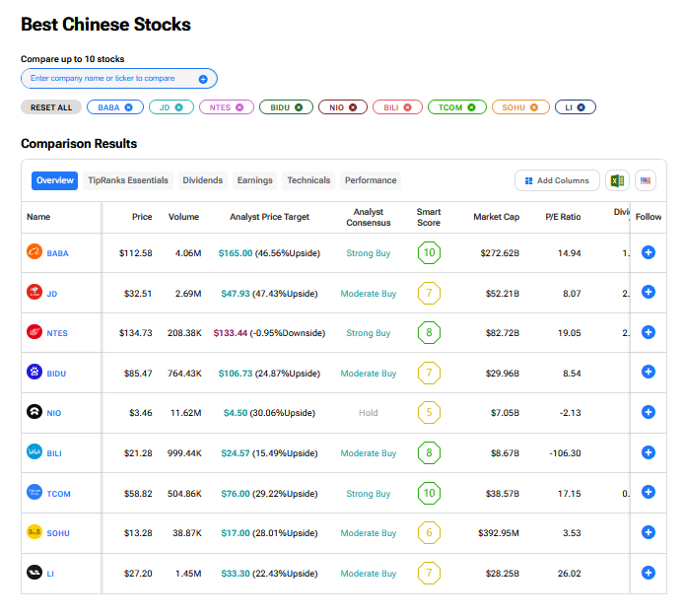Follow BABA with plus icon
683x616 pixels.
tap(649, 252)
